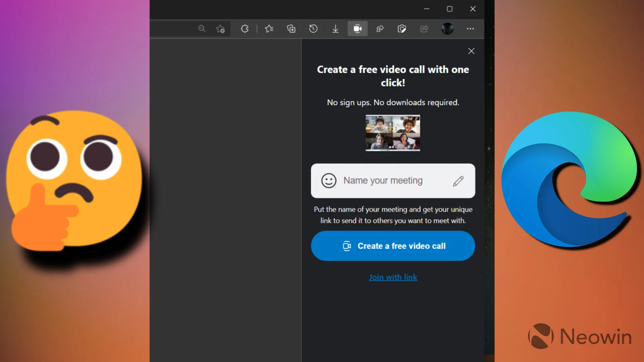Click the pencil edit icon in meeting field
Screen dimensions: 644x362
click(458, 181)
